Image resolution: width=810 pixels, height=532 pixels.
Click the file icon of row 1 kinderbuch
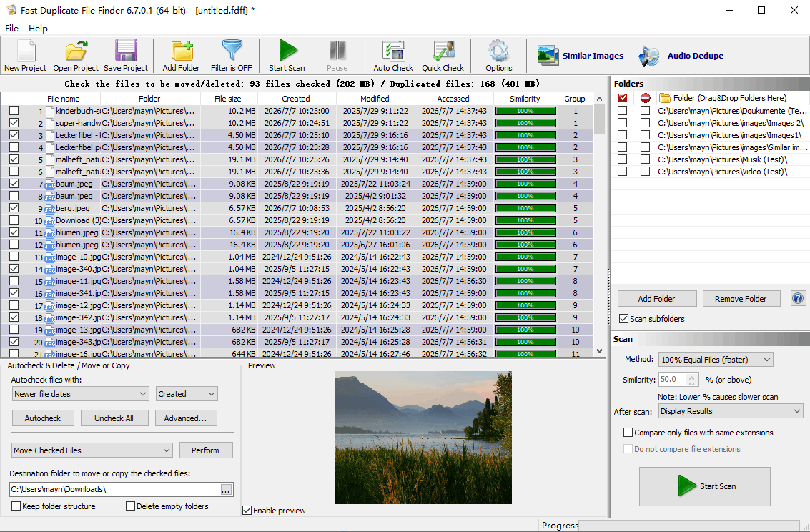tap(50, 111)
